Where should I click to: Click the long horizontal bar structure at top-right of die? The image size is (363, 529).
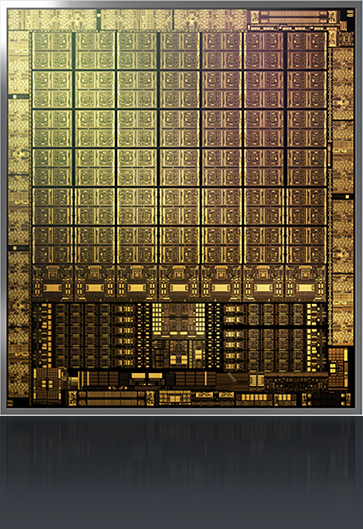tap(294, 16)
